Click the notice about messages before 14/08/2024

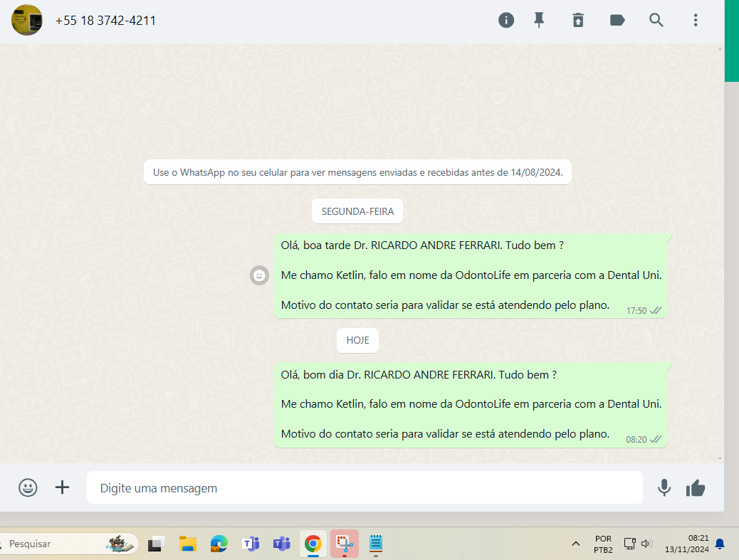[x=357, y=172]
